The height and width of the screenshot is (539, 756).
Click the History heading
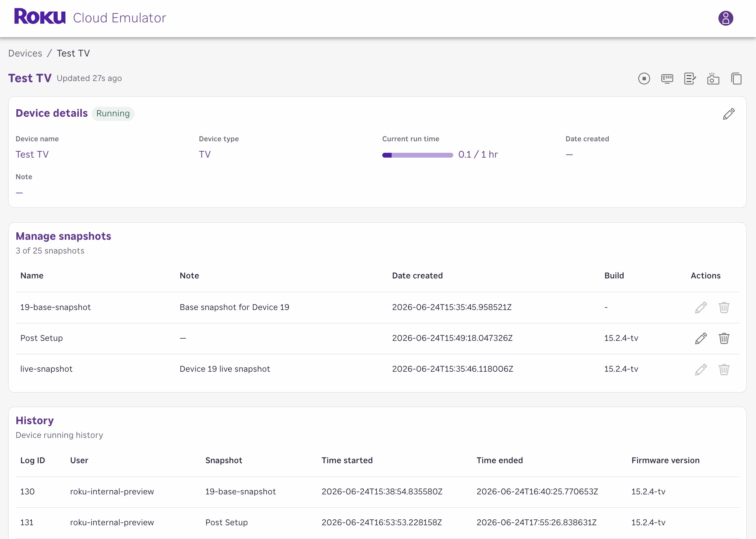pos(35,420)
